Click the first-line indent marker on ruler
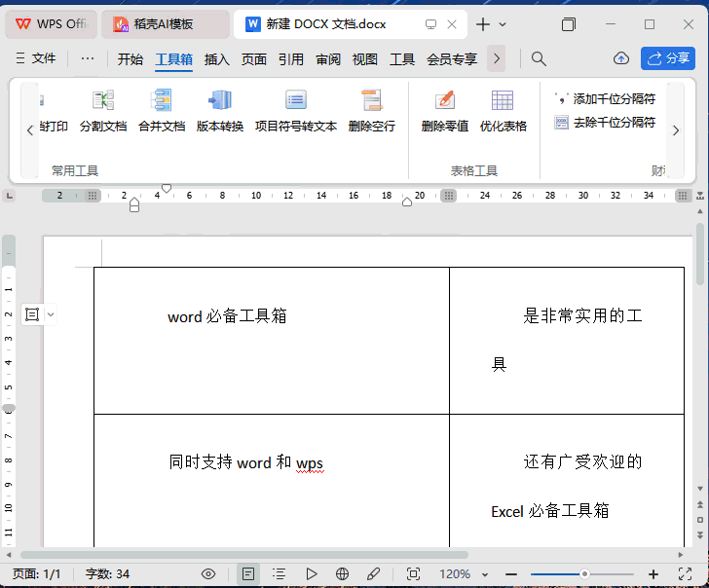Image resolution: width=709 pixels, height=588 pixels. 167,188
